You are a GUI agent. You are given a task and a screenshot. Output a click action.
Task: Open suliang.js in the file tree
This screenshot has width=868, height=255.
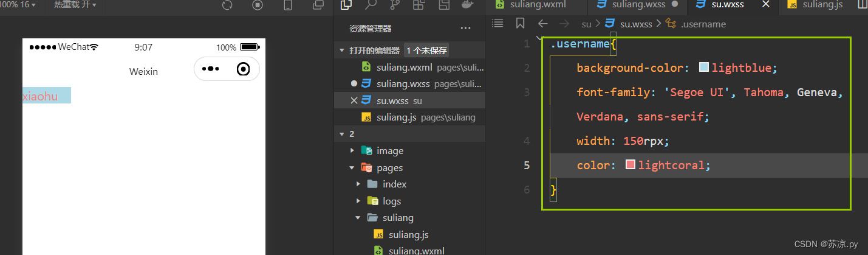pos(409,234)
